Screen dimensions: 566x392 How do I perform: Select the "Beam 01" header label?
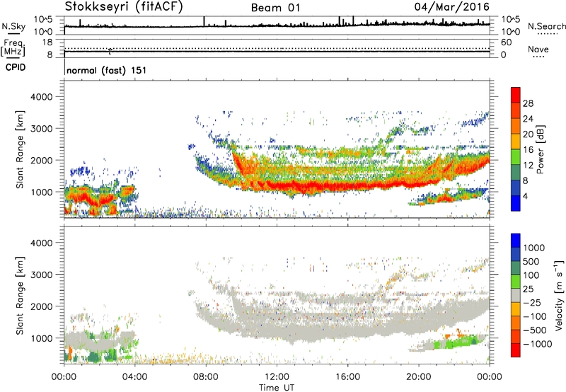click(x=276, y=8)
